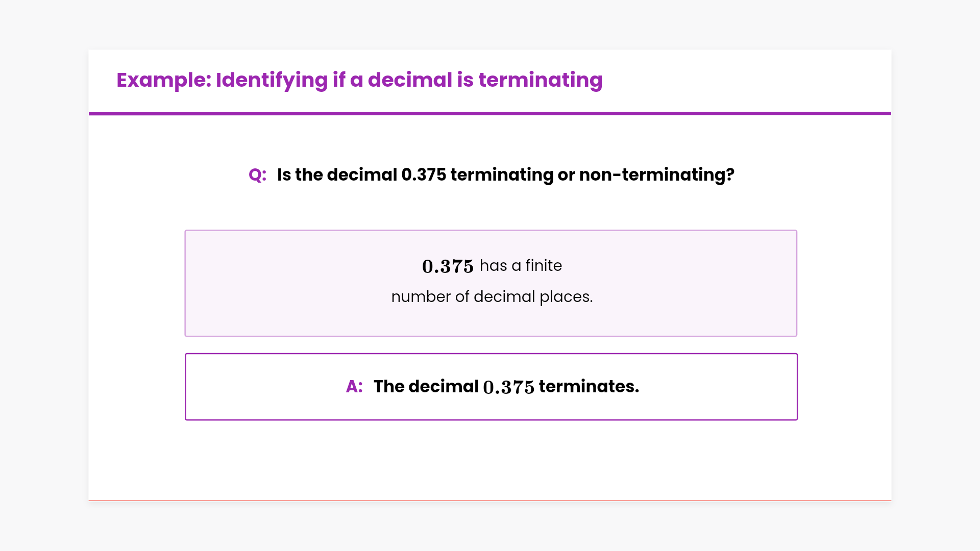Click the 0.375 number in the explanation box
The height and width of the screenshot is (551, 980).
pos(448,266)
